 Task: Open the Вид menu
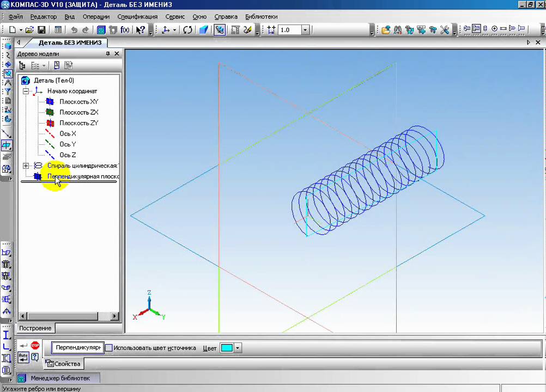(x=70, y=16)
